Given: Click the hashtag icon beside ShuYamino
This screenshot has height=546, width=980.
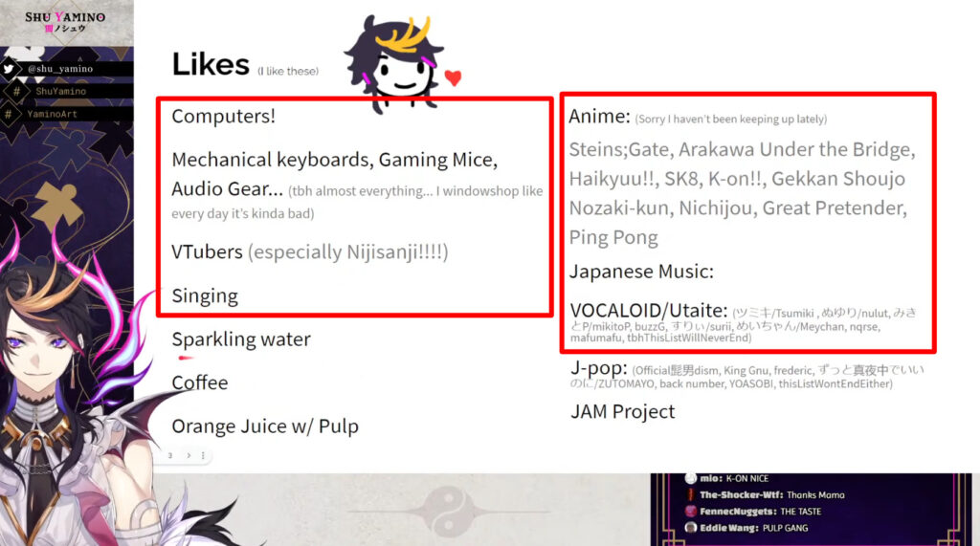Looking at the screenshot, I should click(16, 91).
